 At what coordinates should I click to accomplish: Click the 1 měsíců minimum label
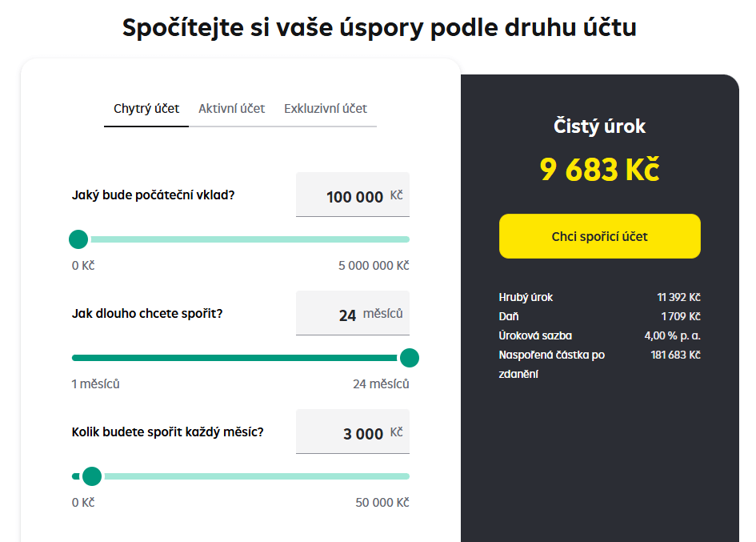point(95,384)
